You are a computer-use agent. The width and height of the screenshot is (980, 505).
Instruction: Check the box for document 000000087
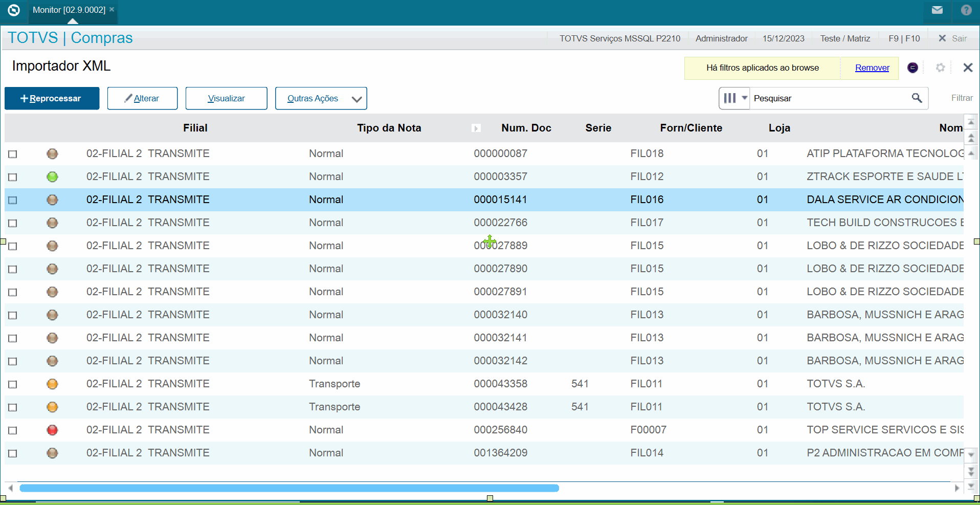point(13,154)
